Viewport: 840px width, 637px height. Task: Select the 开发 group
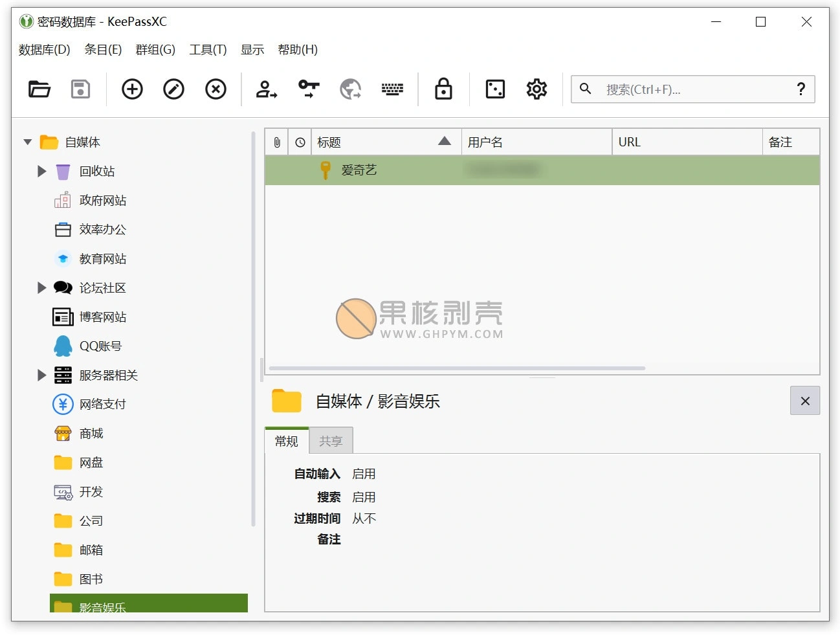tap(91, 492)
